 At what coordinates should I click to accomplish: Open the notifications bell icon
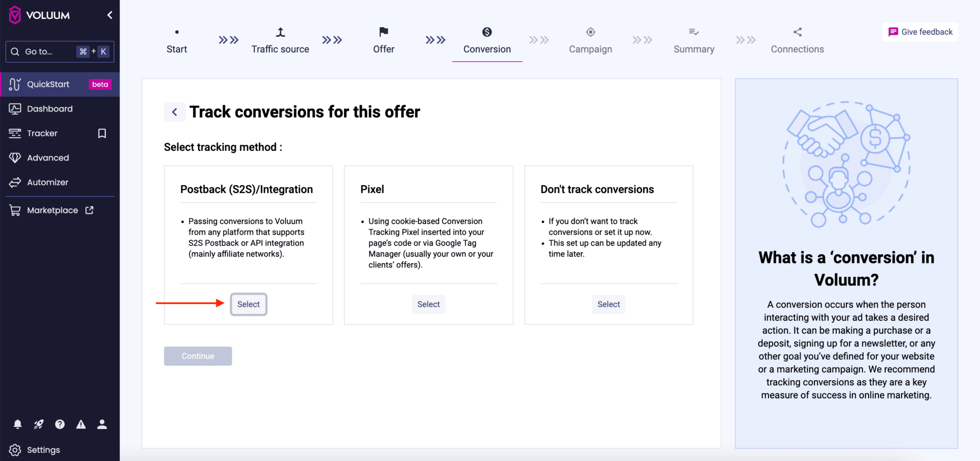pos(17,424)
